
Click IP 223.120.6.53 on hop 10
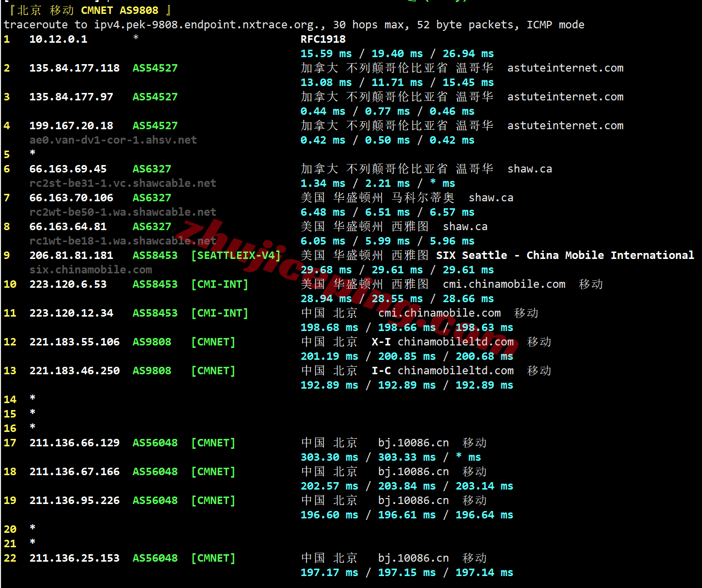point(68,284)
